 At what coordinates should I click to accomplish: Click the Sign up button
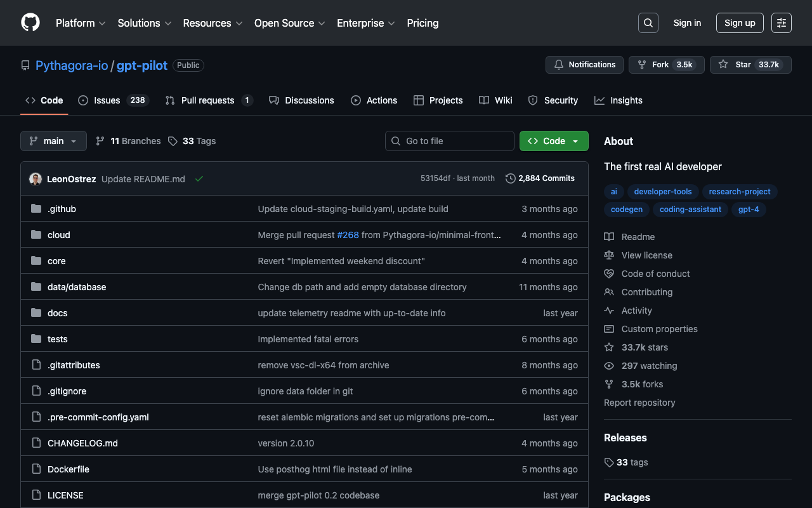[740, 23]
